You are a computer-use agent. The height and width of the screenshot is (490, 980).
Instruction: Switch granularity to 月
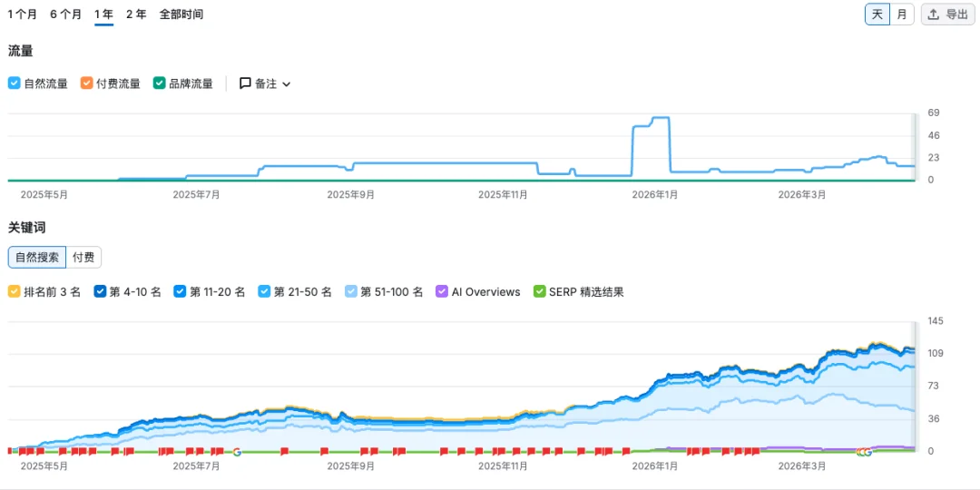pyautogui.click(x=902, y=15)
